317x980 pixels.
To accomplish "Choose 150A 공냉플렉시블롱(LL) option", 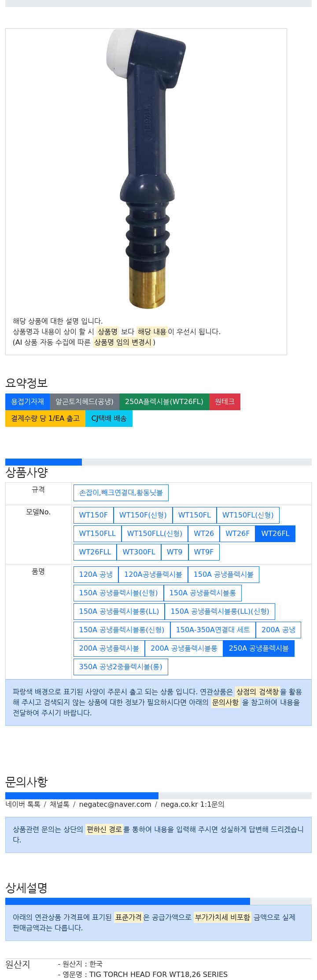I will (119, 611).
